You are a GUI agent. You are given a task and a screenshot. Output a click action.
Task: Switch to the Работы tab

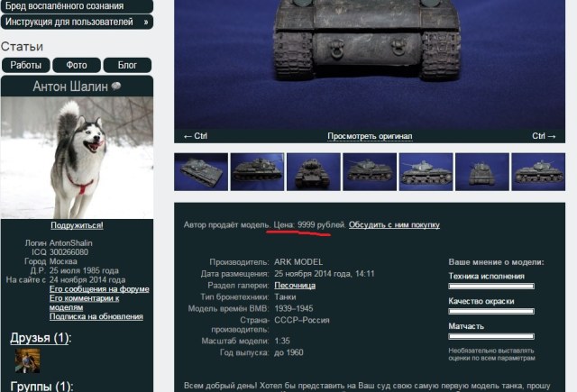pos(26,65)
